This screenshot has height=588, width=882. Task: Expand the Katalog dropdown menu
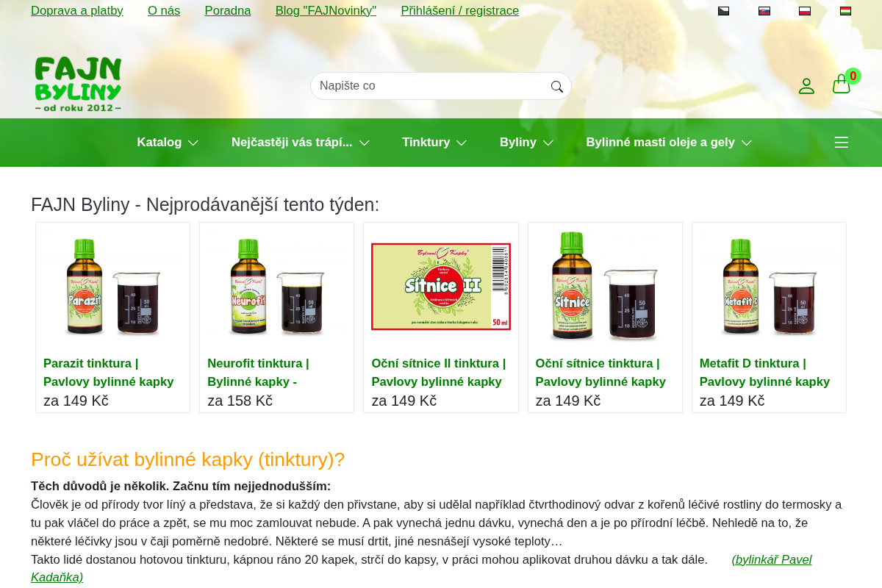(x=168, y=143)
